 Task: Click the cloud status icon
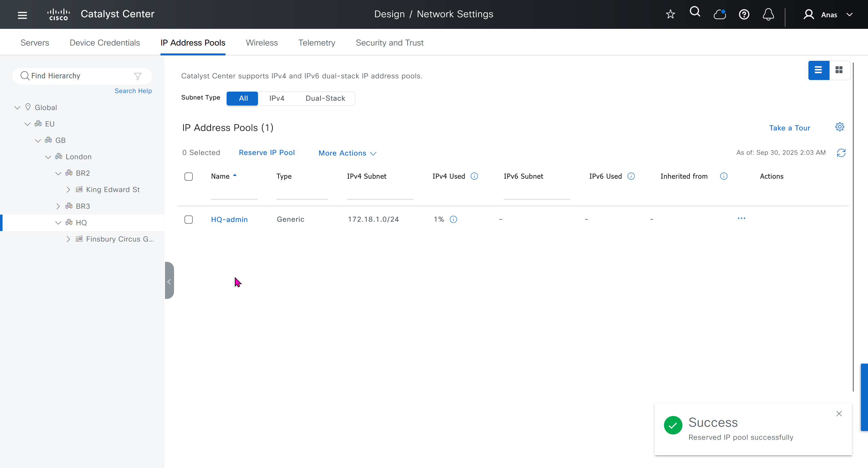[719, 14]
